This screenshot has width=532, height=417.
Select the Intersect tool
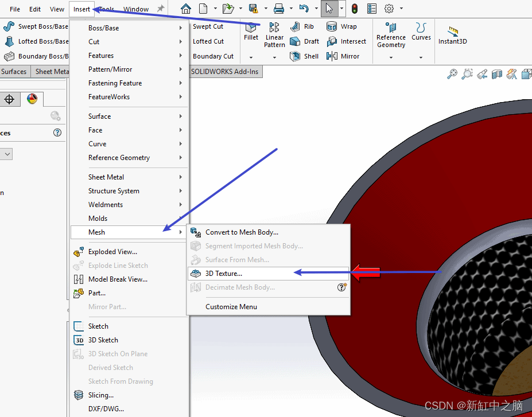[347, 41]
